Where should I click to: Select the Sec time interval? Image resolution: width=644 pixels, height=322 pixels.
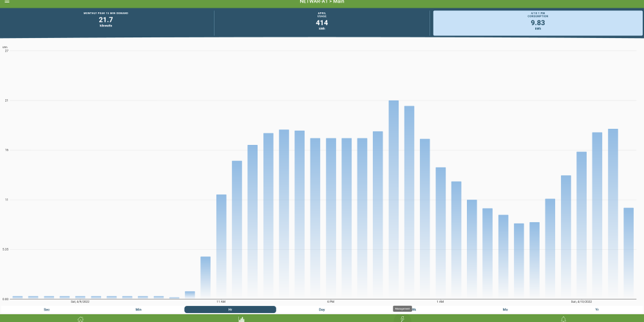click(47, 310)
